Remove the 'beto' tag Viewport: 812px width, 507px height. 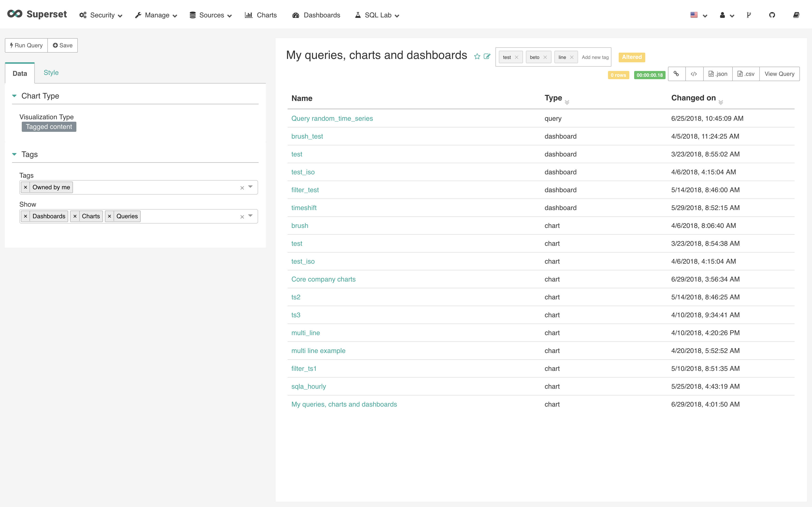tap(545, 57)
